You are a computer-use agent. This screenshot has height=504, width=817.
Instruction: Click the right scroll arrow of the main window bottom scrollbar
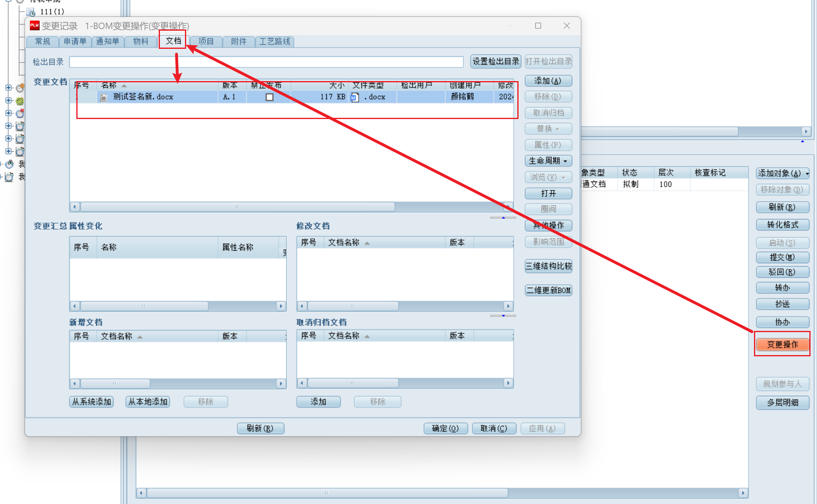tap(743, 493)
